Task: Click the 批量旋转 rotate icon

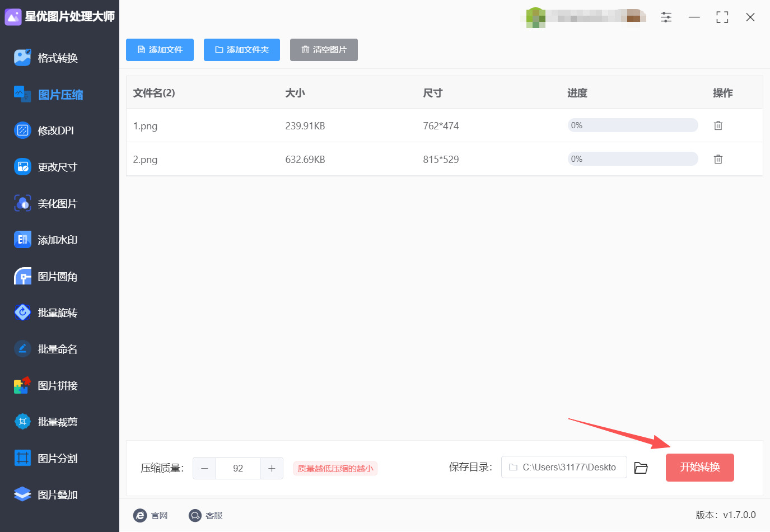Action: pos(22,312)
